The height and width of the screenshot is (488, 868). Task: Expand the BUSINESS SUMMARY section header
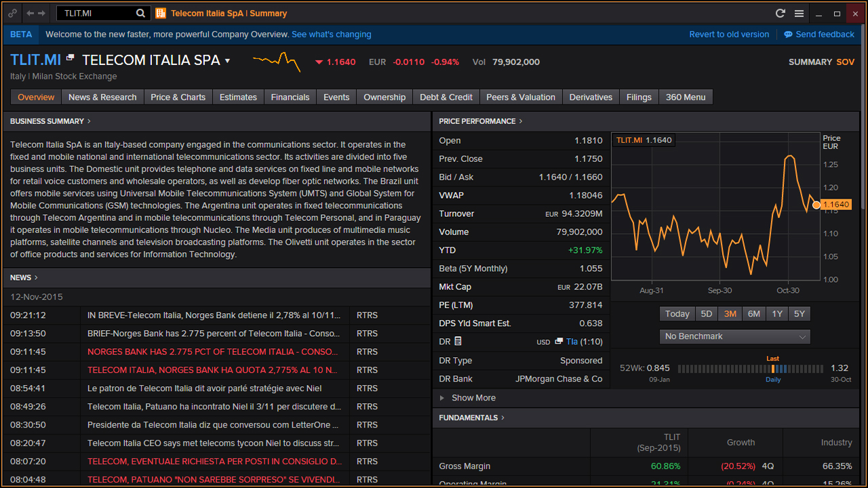(x=50, y=121)
